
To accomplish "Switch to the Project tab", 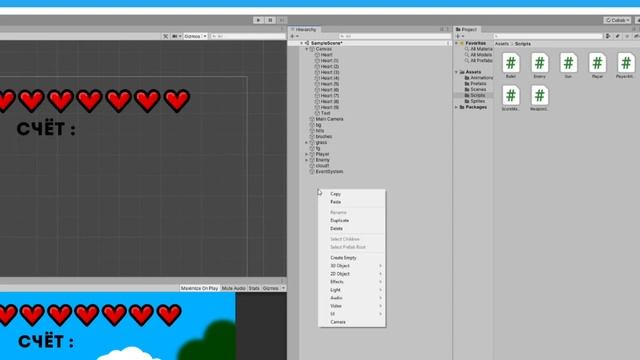I will coord(467,29).
